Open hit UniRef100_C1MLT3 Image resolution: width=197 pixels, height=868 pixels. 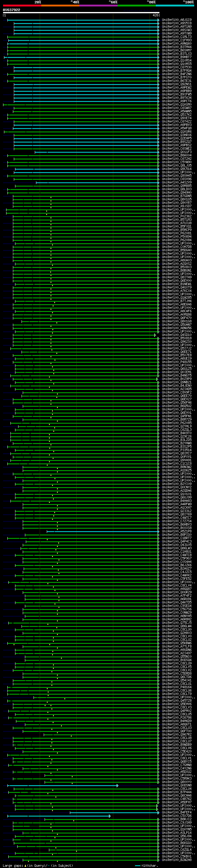(x=176, y=37)
